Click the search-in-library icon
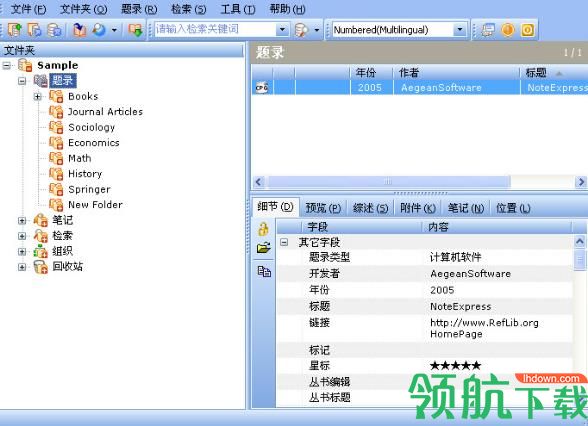This screenshot has height=426, width=588. coord(302,30)
